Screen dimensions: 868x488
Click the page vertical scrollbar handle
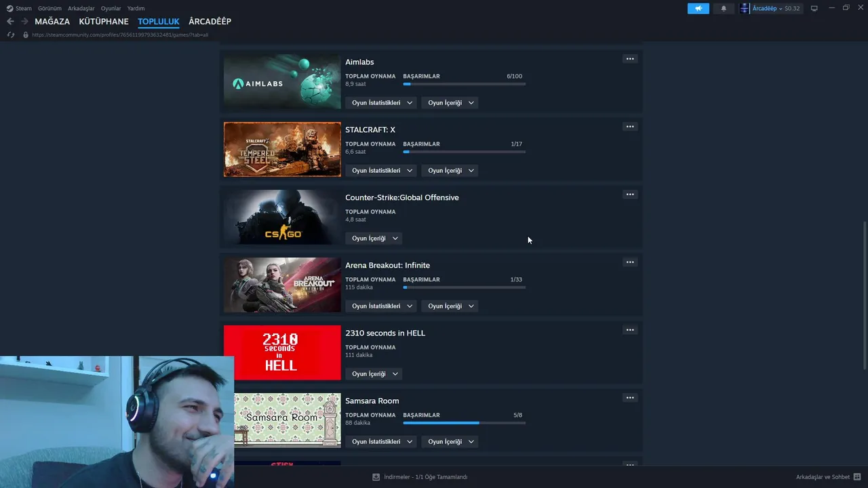864,295
